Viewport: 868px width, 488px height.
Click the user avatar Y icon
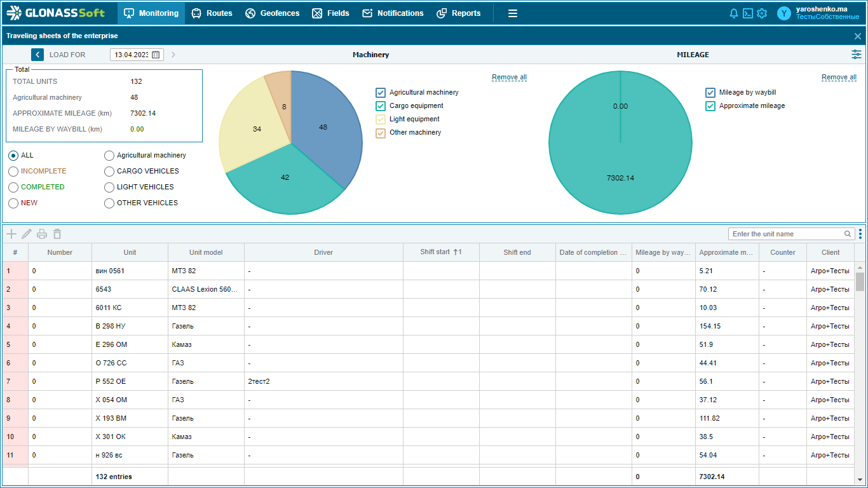point(785,13)
